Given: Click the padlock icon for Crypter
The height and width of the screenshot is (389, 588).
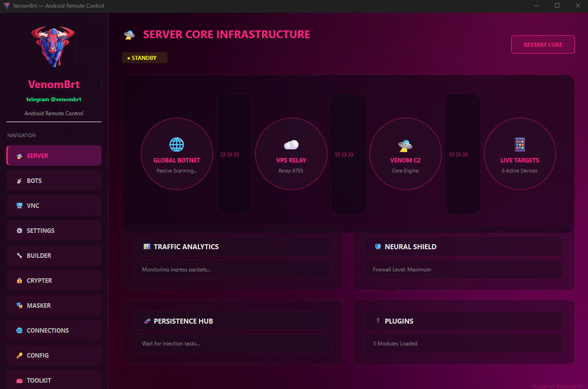Looking at the screenshot, I should click(x=20, y=281).
